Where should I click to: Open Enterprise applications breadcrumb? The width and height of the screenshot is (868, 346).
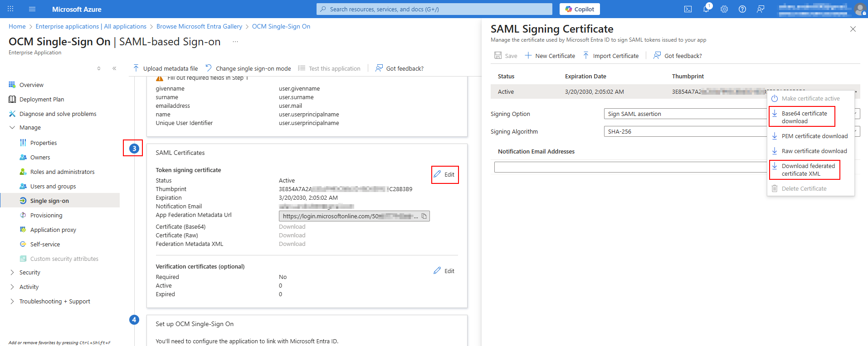tap(91, 26)
